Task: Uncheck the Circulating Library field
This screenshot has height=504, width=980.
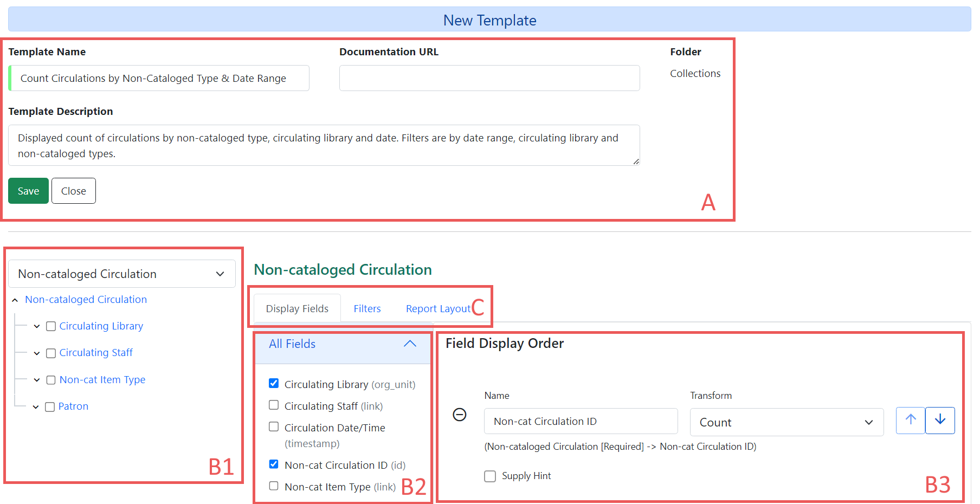Action: pyautogui.click(x=274, y=383)
